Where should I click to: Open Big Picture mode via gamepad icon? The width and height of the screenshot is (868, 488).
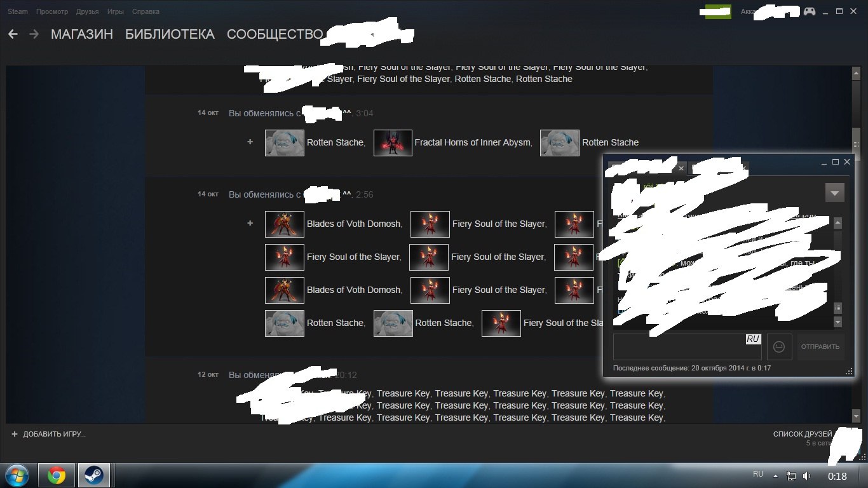[810, 11]
